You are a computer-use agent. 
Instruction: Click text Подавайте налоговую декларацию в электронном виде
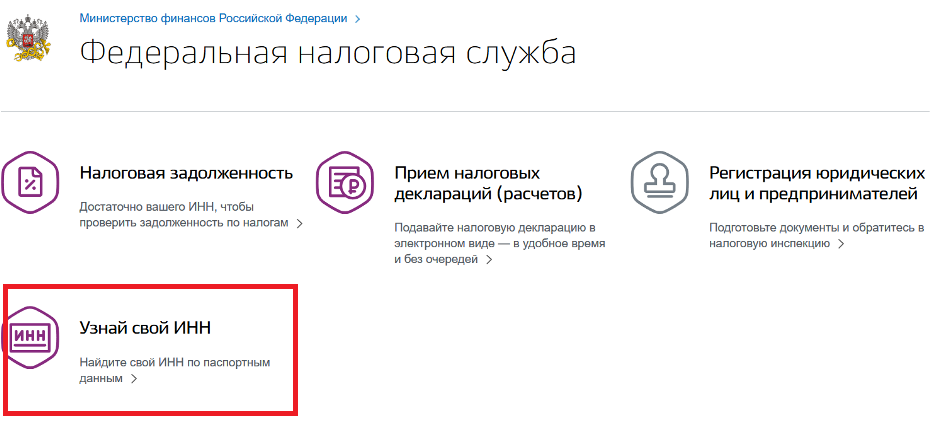point(500,244)
